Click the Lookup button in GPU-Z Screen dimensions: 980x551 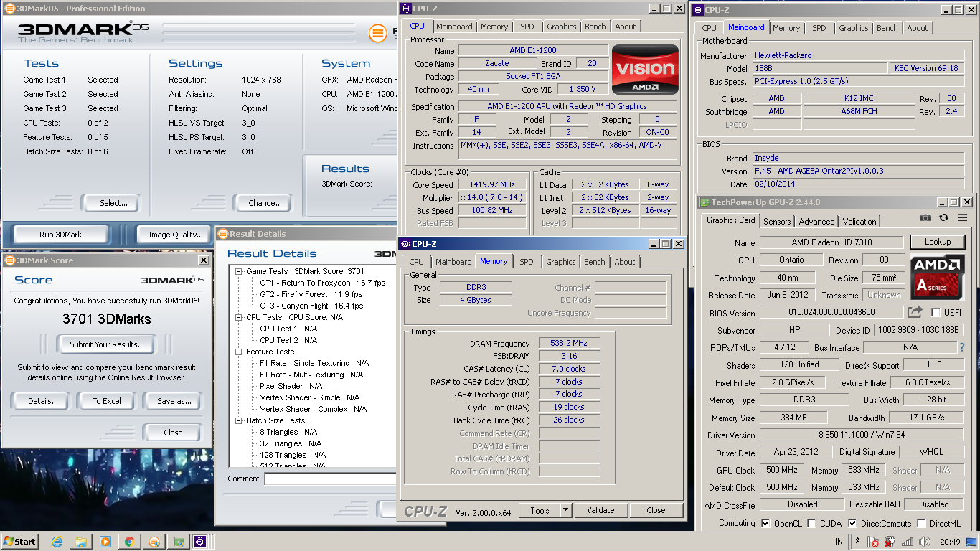pos(938,242)
